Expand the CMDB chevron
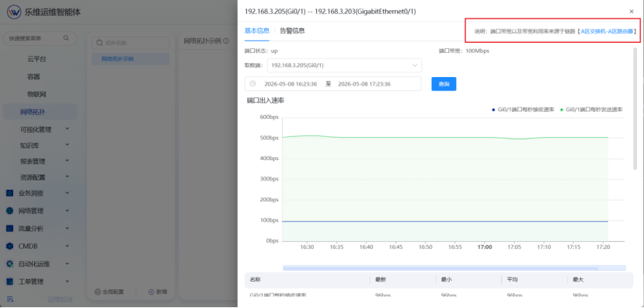The image size is (644, 308). point(68,246)
